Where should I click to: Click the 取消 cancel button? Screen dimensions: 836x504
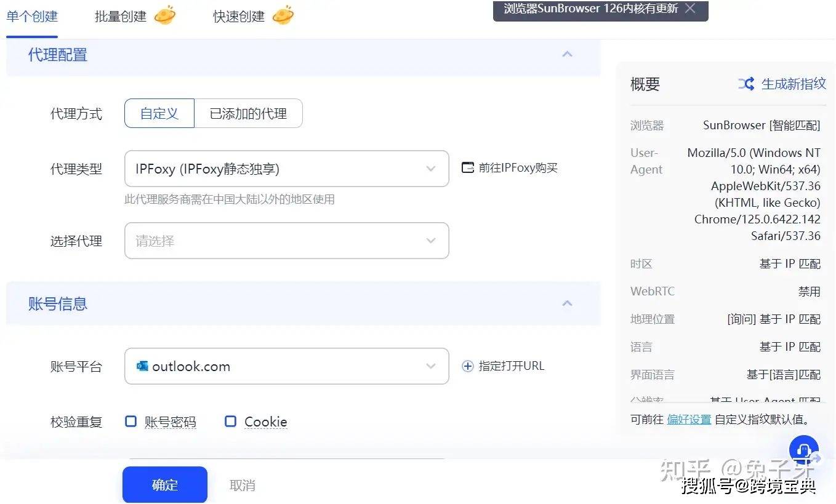point(241,485)
